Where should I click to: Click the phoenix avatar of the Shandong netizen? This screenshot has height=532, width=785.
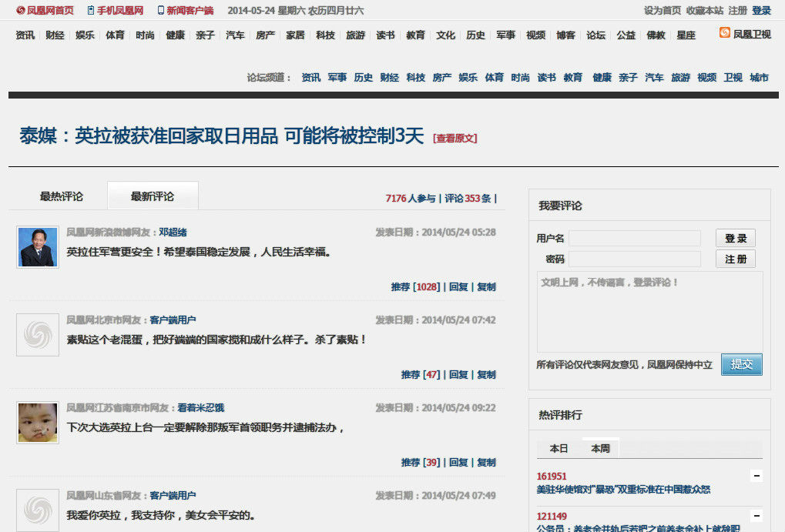pyautogui.click(x=36, y=510)
